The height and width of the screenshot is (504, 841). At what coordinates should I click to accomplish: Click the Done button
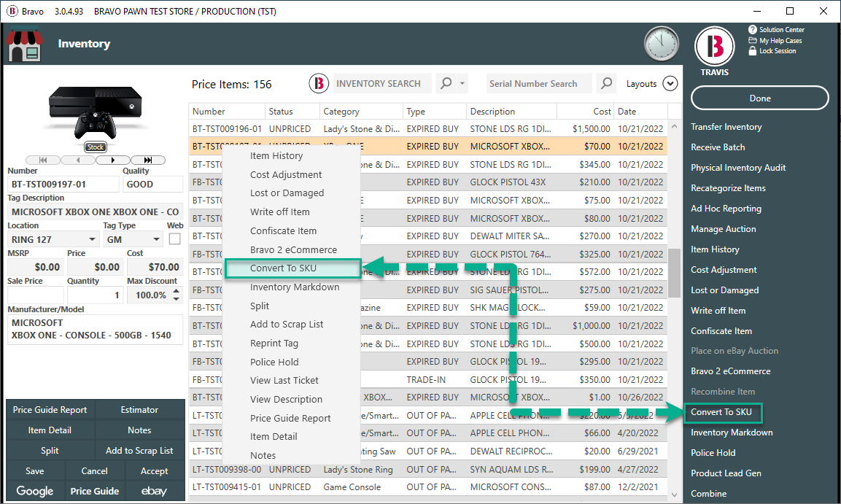pos(760,98)
